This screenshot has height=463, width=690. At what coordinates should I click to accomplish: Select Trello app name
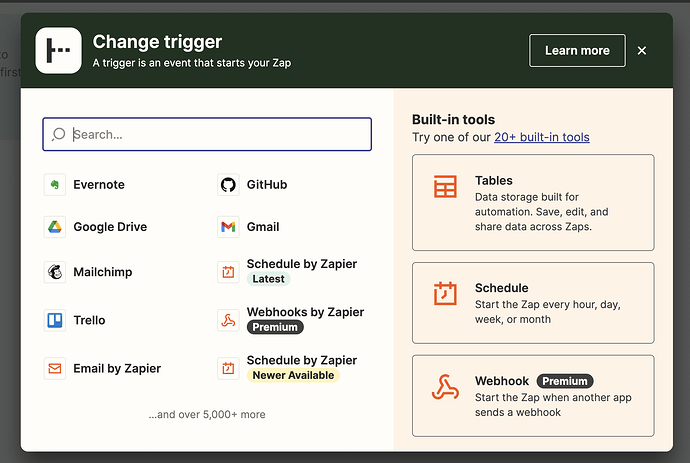tap(89, 320)
